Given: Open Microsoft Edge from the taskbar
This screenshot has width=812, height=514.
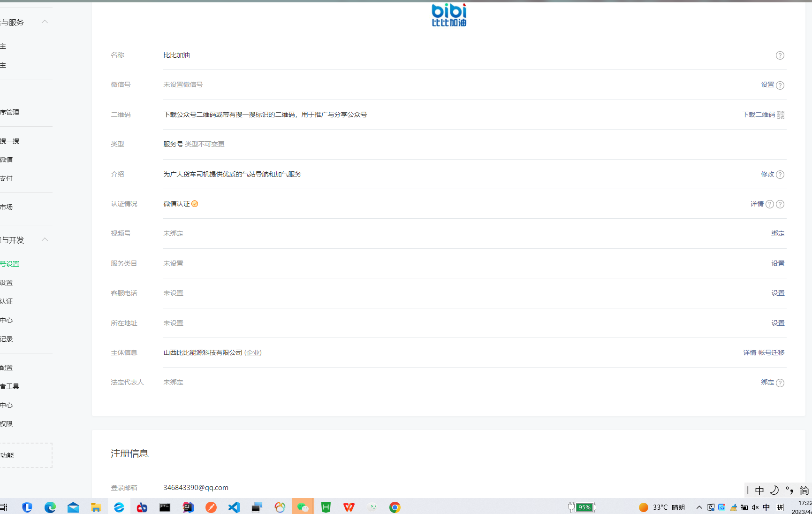Looking at the screenshot, I should click(x=50, y=507).
